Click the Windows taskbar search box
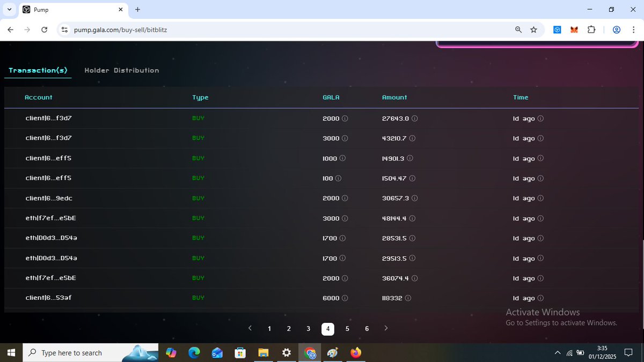Image resolution: width=644 pixels, height=362 pixels. coord(90,353)
